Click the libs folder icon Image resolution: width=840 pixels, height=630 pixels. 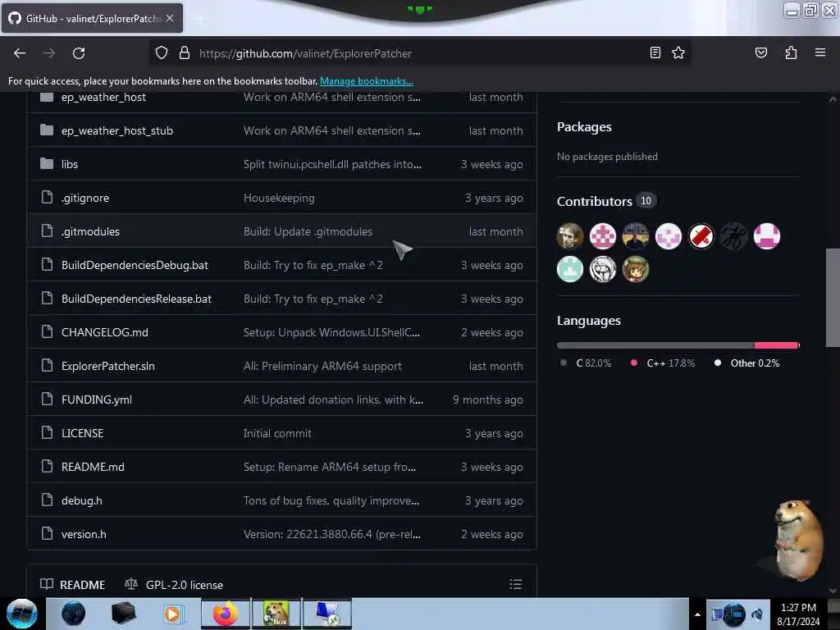click(x=47, y=164)
